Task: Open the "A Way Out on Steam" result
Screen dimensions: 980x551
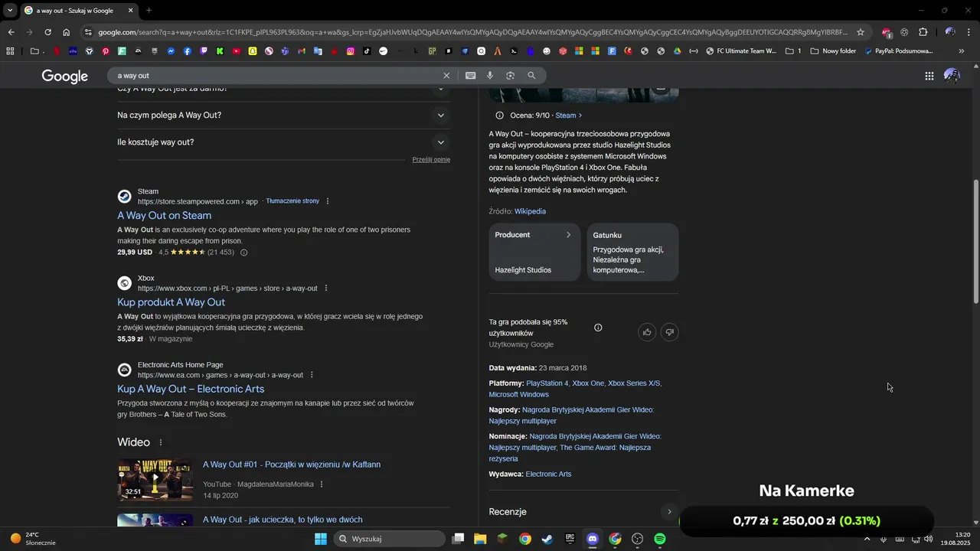Action: (x=164, y=216)
